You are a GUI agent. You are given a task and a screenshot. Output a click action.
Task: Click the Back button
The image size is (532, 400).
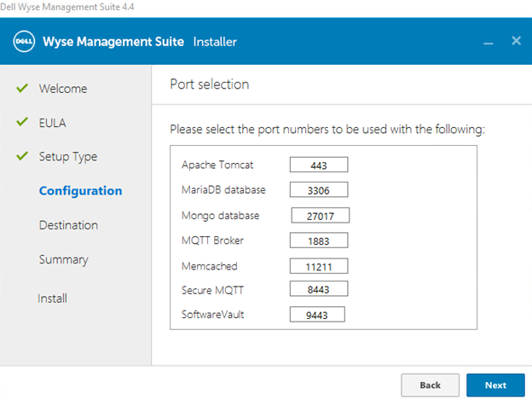pos(430,385)
